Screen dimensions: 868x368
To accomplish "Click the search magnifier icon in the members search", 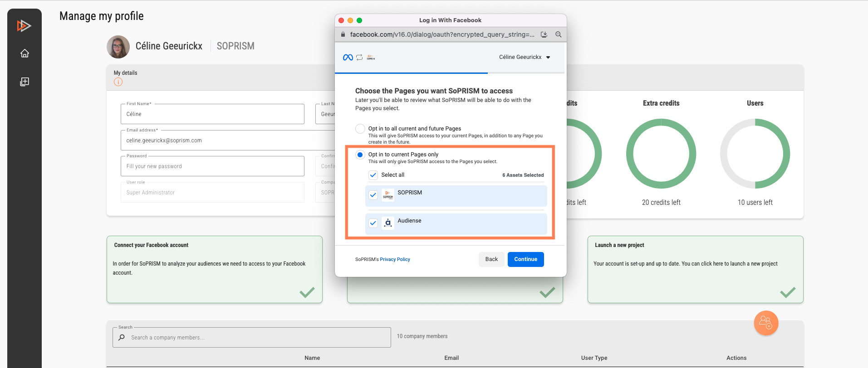I will point(122,338).
